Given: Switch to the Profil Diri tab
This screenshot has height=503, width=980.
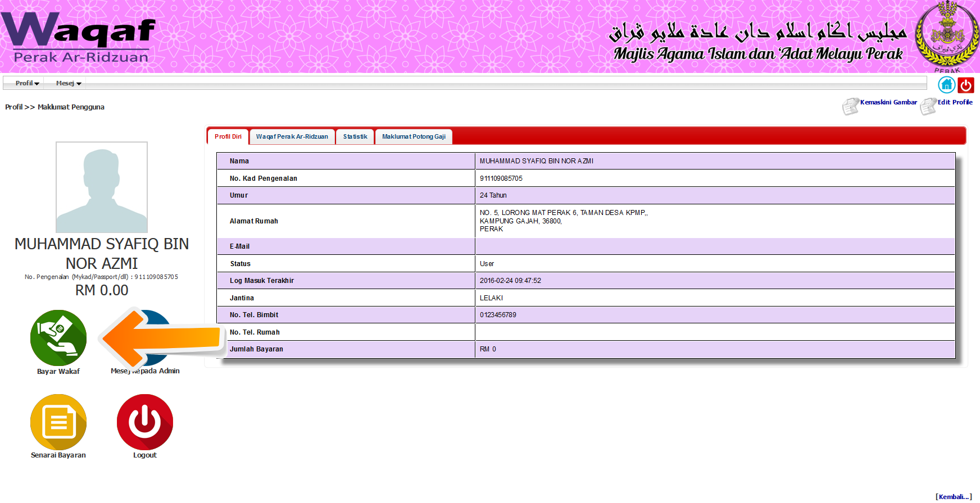Looking at the screenshot, I should coord(228,136).
